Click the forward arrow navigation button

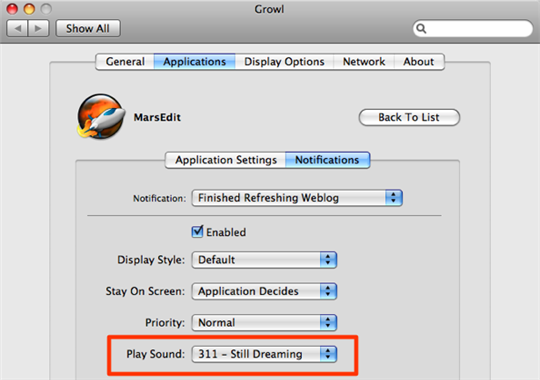coord(38,28)
